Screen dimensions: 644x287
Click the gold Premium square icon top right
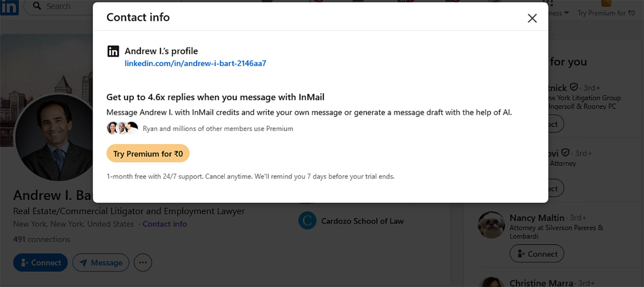point(607,3)
